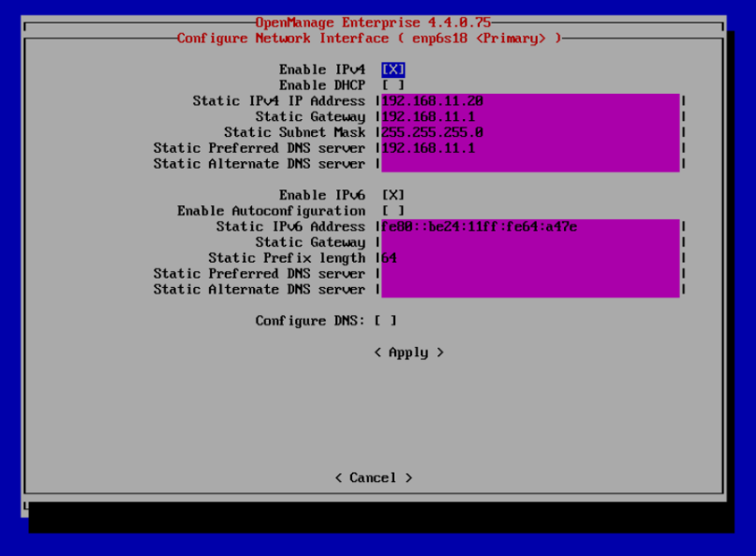Toggle the Enable DHCP checkbox
The width and height of the screenshot is (756, 556).
(x=393, y=85)
